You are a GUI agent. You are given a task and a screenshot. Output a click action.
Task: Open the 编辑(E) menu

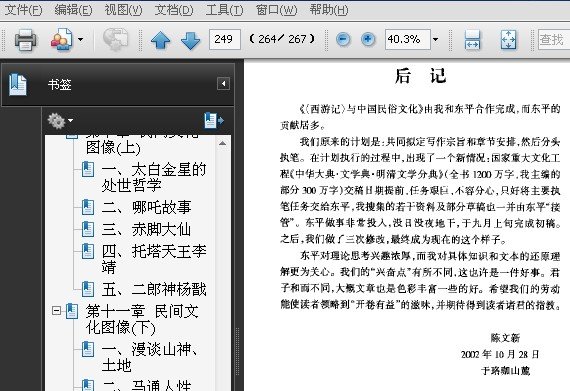[73, 10]
